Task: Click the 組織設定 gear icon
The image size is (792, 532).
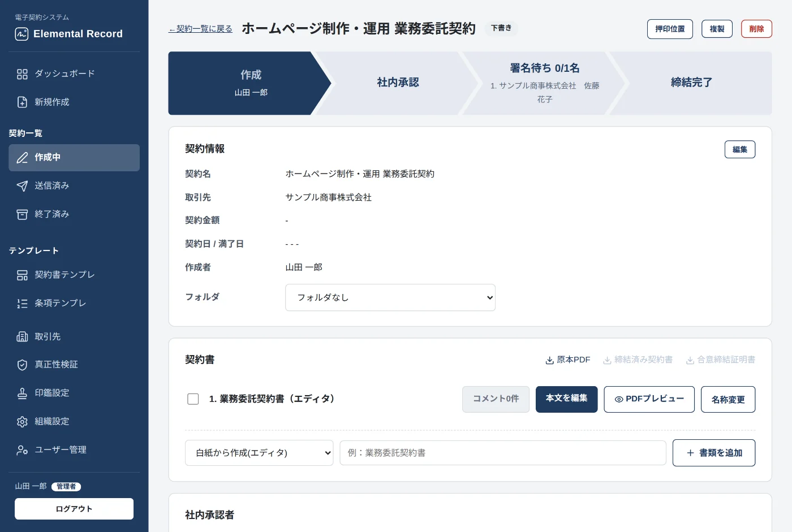Action: tap(22, 422)
